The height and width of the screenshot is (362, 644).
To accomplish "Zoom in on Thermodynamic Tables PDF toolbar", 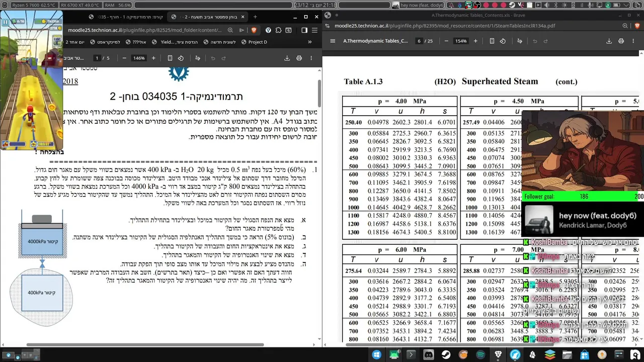I will [x=475, y=41].
